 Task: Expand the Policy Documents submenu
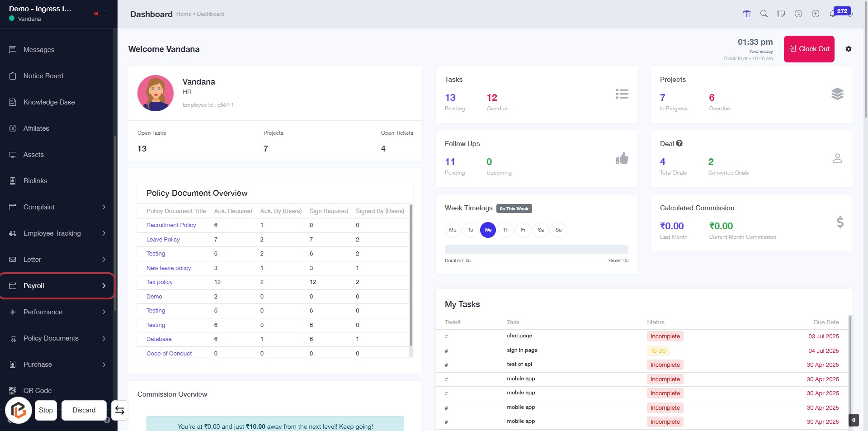[57, 338]
